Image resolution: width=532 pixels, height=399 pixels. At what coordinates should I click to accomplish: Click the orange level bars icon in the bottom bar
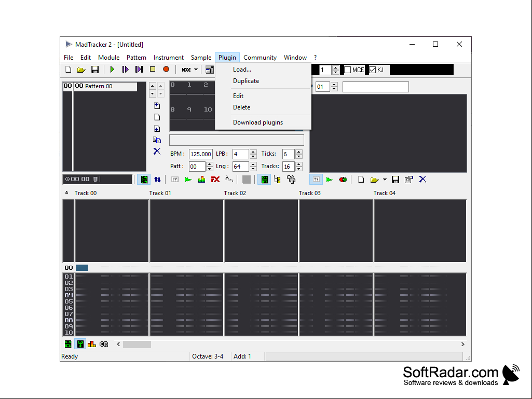tap(92, 344)
